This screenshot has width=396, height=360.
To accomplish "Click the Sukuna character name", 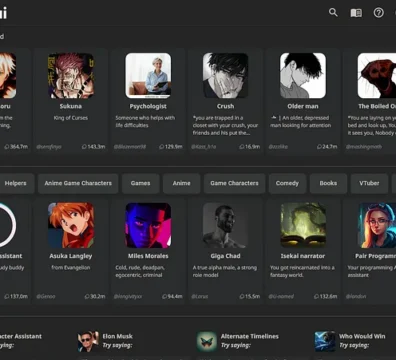I will pyautogui.click(x=71, y=106).
